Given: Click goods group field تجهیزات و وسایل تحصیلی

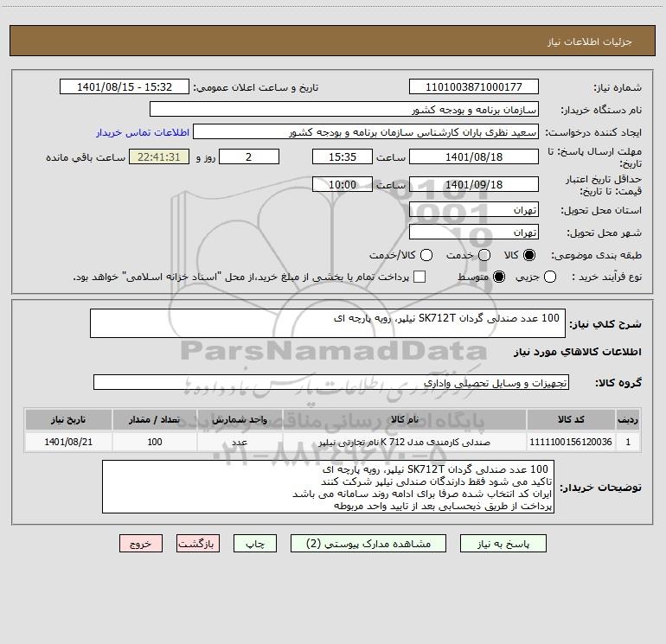Looking at the screenshot, I should pos(331,382).
